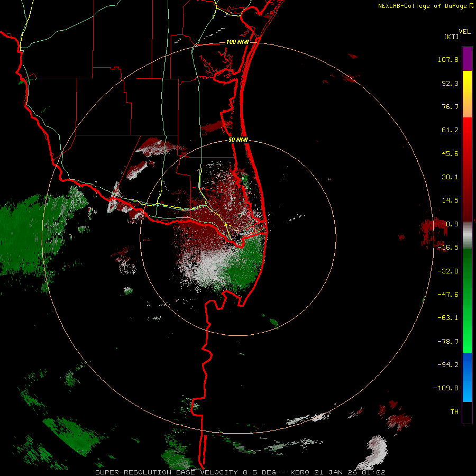Click the -78.7 legend value

[x=448, y=342]
